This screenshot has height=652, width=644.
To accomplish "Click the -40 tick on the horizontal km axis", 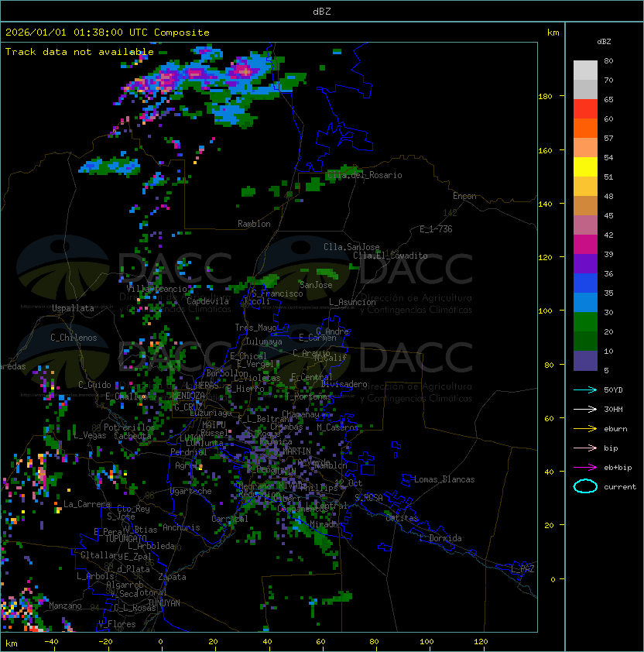I will [51, 642].
